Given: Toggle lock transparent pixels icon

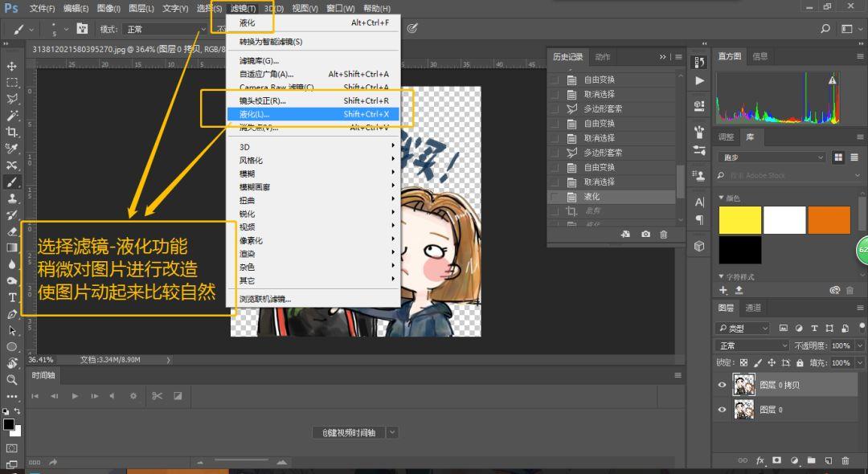Looking at the screenshot, I should point(743,363).
